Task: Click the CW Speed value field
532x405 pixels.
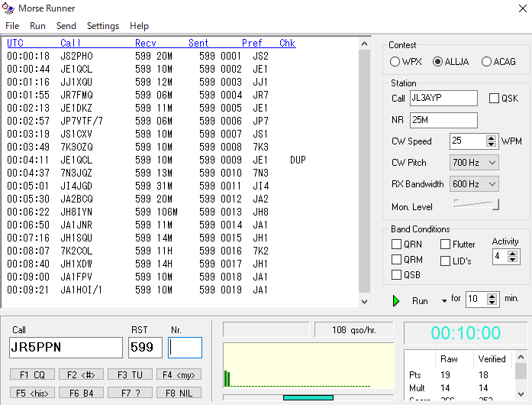Action: coord(468,141)
